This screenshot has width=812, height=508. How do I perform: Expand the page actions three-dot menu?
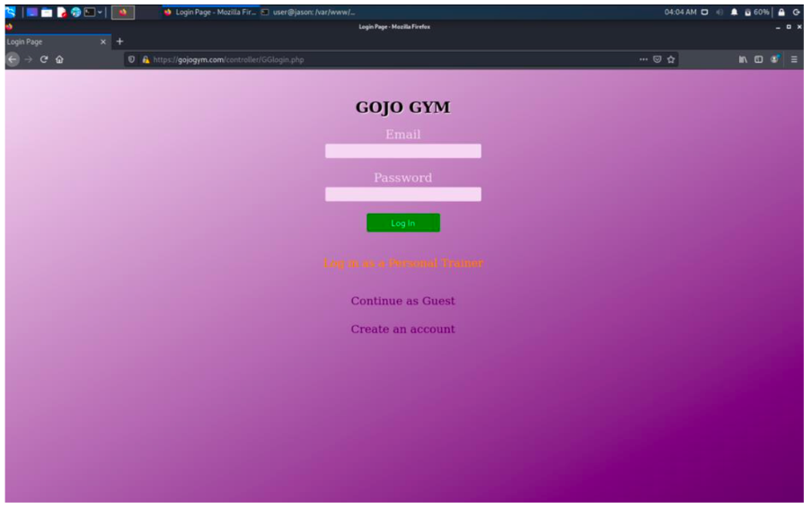[x=643, y=59]
